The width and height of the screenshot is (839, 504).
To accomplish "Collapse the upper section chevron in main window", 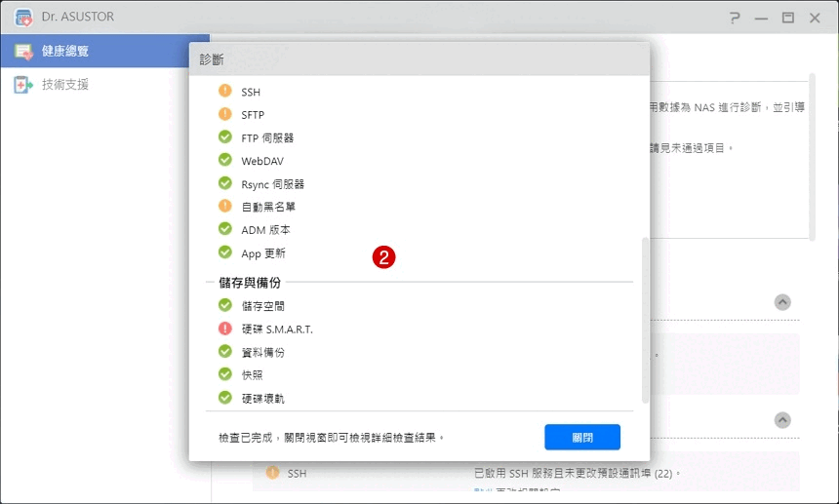I will point(782,302).
